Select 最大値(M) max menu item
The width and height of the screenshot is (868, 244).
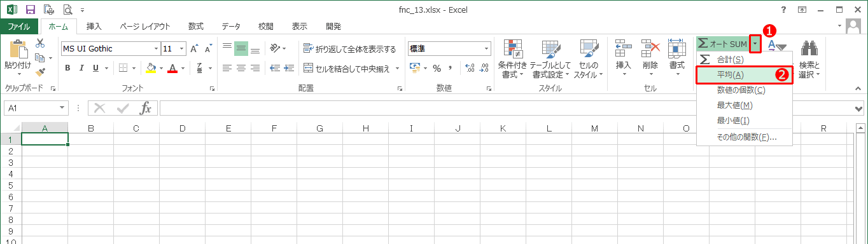coord(745,105)
